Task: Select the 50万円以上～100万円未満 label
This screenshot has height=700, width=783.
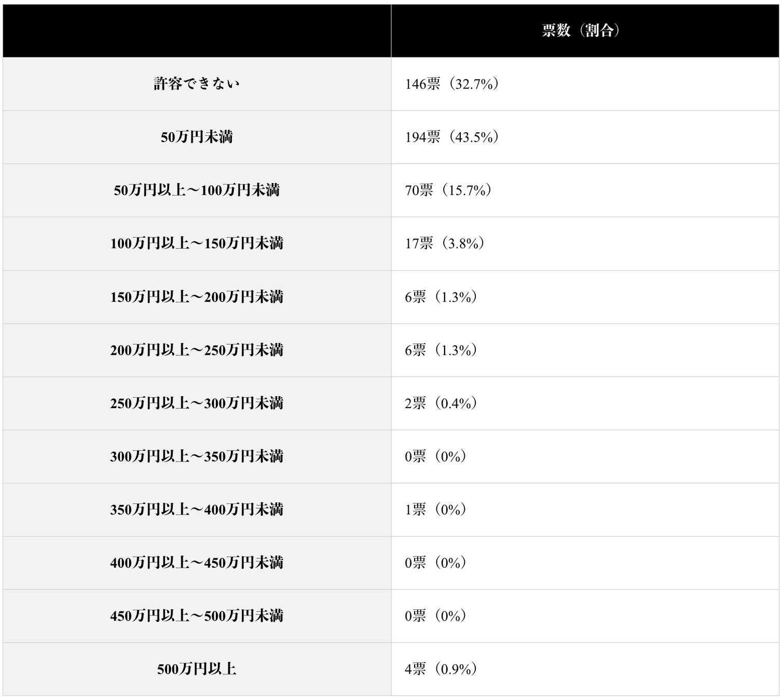Action: [x=197, y=190]
